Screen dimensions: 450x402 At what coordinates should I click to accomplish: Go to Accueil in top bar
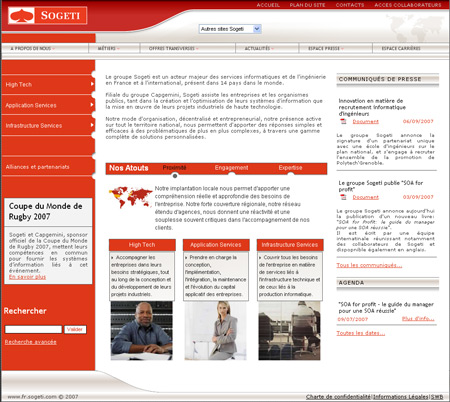point(268,5)
